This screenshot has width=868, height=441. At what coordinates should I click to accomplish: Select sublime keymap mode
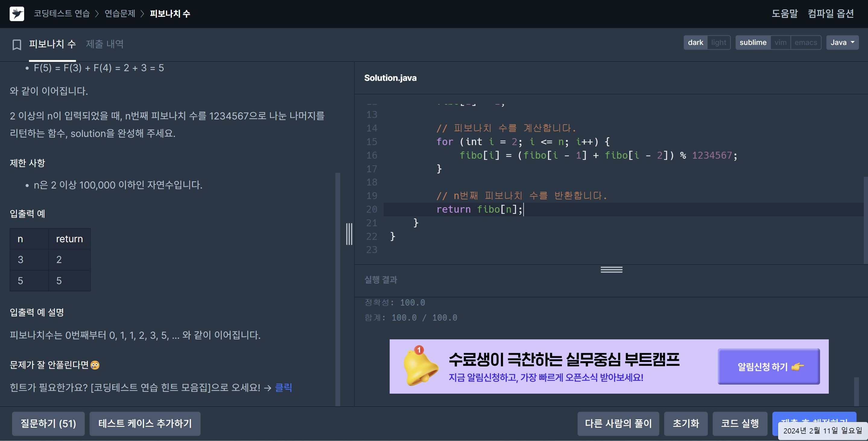tap(753, 43)
